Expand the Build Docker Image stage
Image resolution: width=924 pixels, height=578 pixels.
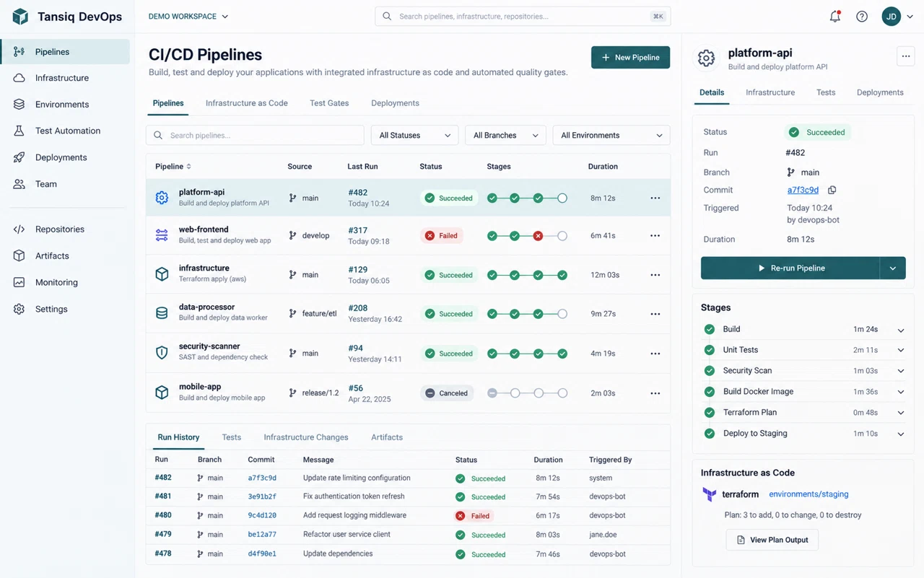[x=901, y=392]
